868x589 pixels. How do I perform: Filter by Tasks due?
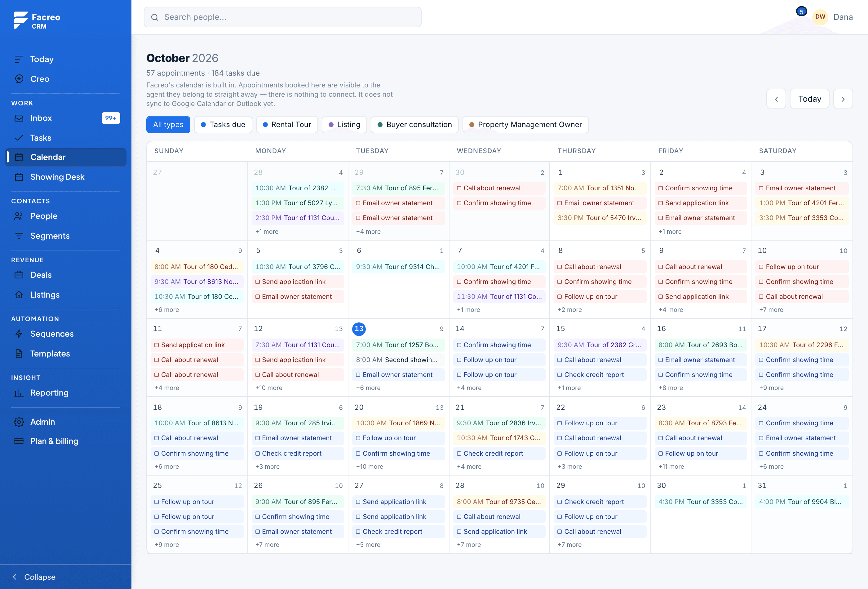coord(223,125)
